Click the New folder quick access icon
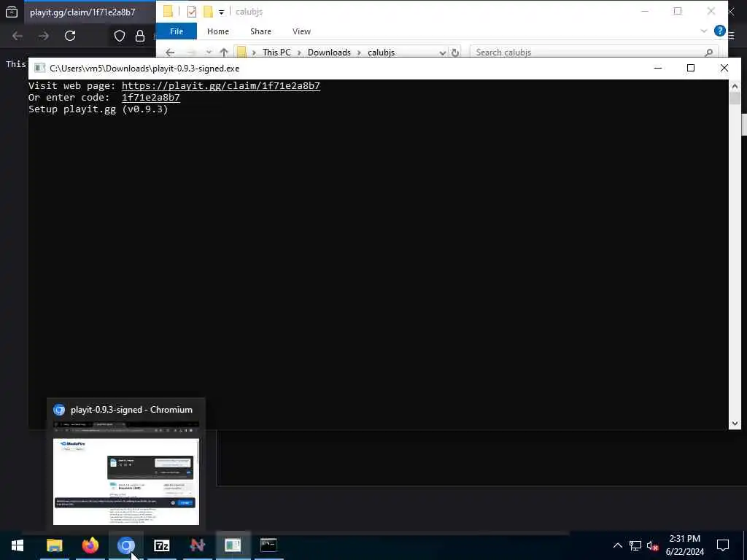The image size is (747, 560). (x=208, y=12)
